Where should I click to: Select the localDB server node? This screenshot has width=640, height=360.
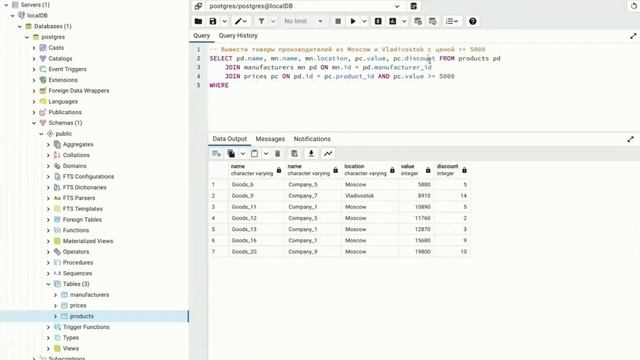pos(37,16)
